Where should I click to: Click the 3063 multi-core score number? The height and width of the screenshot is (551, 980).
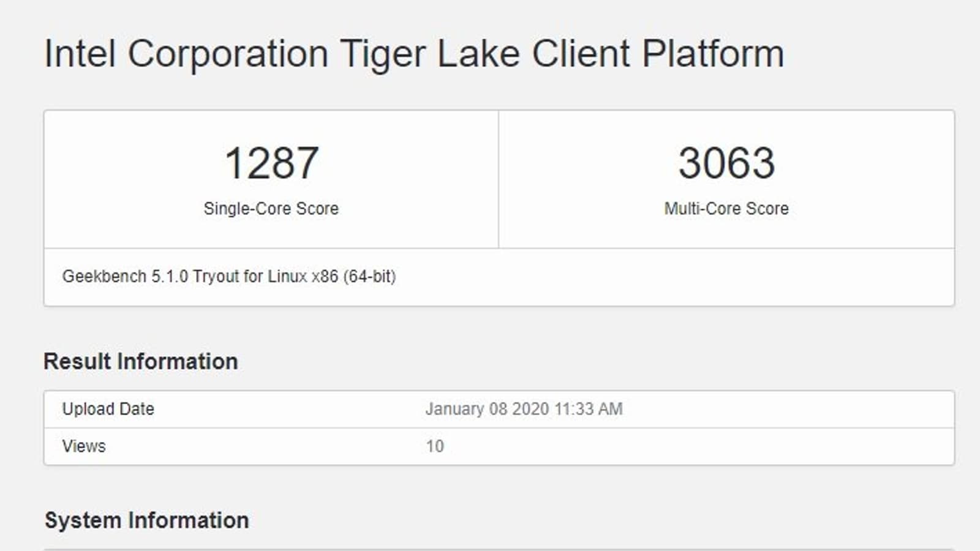click(x=726, y=163)
